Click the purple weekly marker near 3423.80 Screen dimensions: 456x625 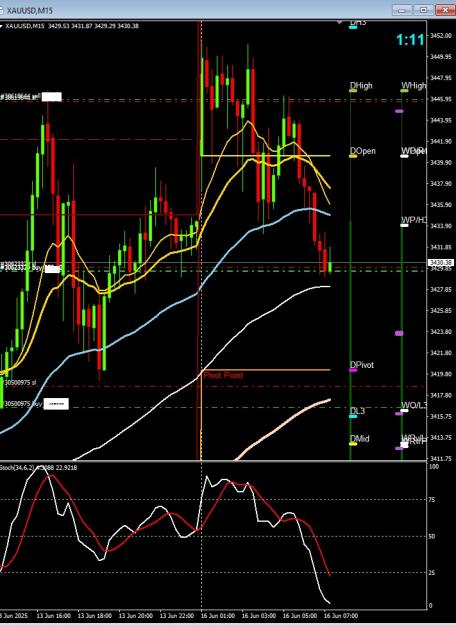point(399,333)
